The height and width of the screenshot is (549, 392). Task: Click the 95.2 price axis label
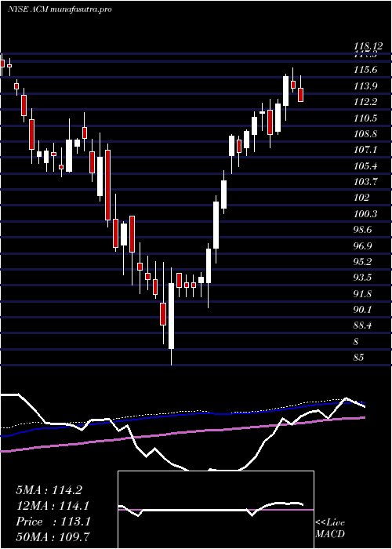click(x=364, y=262)
